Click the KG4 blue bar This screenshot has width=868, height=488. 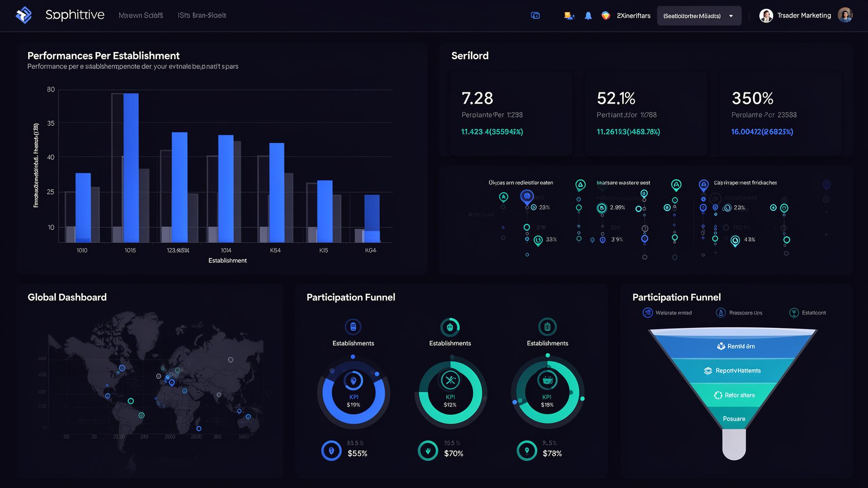[372, 219]
